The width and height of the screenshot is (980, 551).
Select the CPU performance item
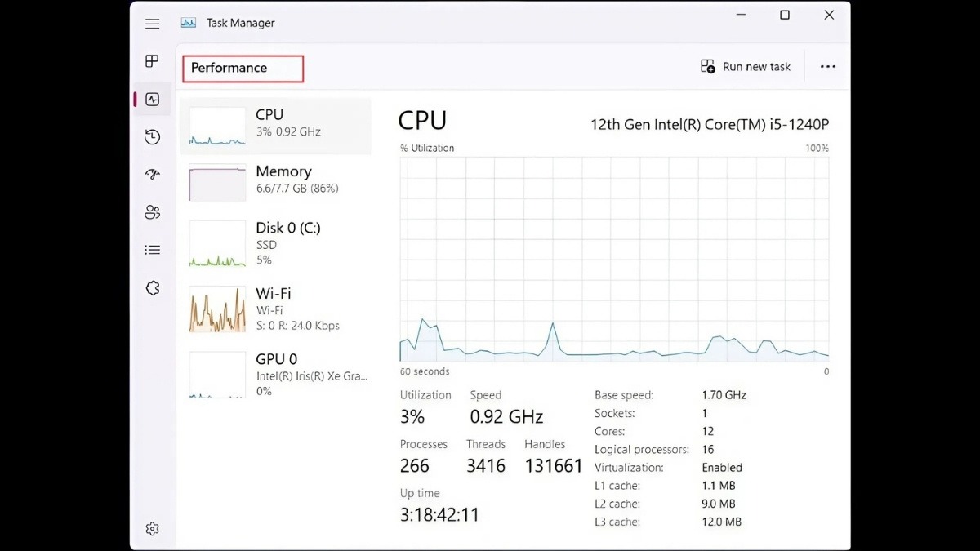(x=275, y=127)
